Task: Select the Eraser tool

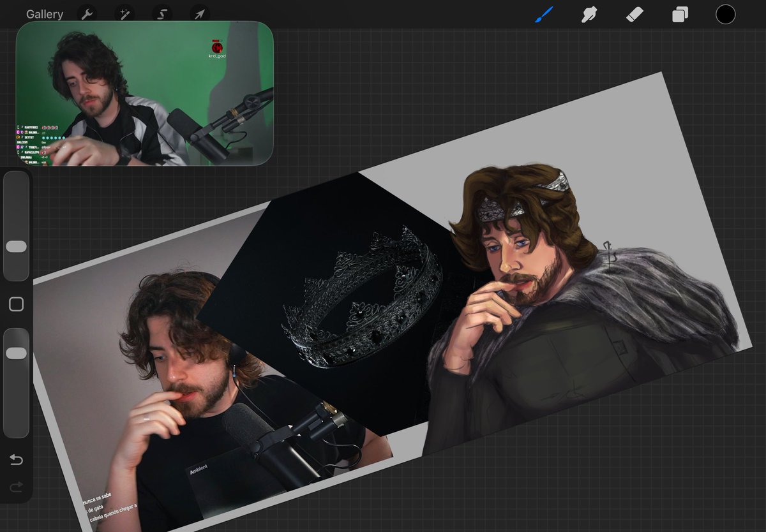Action: click(x=634, y=14)
